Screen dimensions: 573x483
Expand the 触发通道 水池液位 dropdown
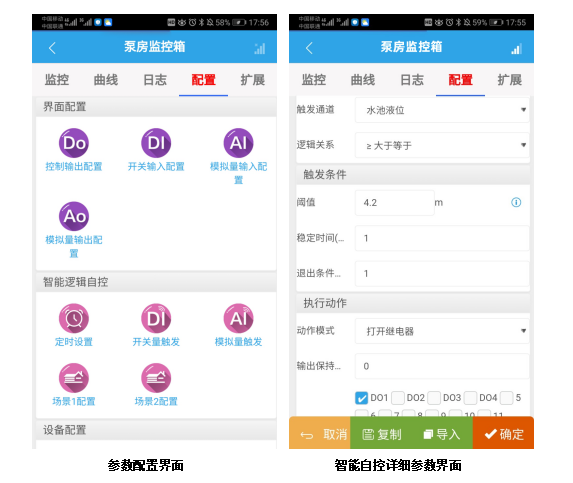coord(442,110)
